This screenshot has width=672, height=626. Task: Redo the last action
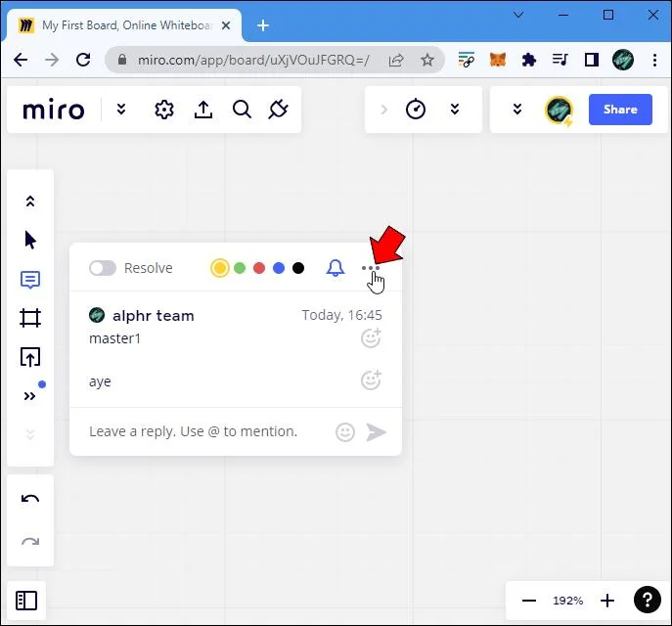pyautogui.click(x=30, y=542)
